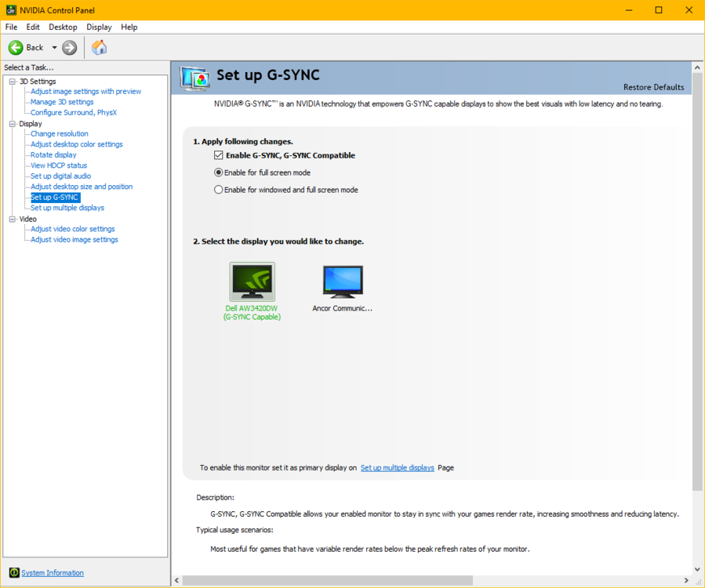Click Restore Defaults
The width and height of the screenshot is (705, 588).
click(x=654, y=87)
